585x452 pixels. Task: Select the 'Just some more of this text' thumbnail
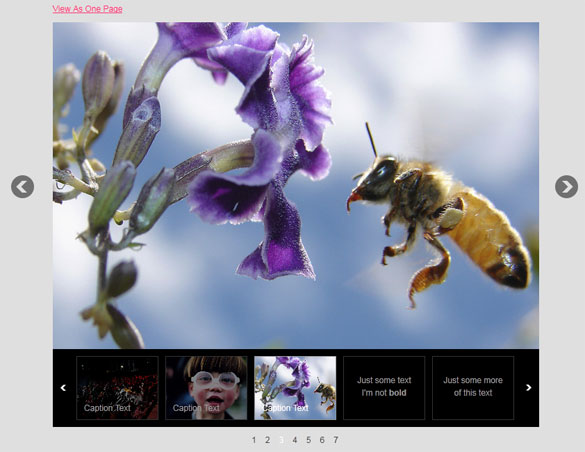click(473, 388)
